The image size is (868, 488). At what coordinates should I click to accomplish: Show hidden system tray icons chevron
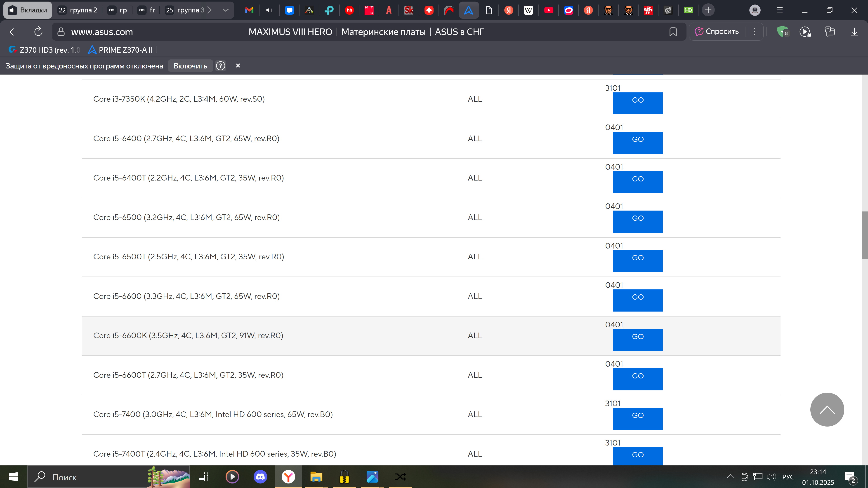click(x=731, y=476)
